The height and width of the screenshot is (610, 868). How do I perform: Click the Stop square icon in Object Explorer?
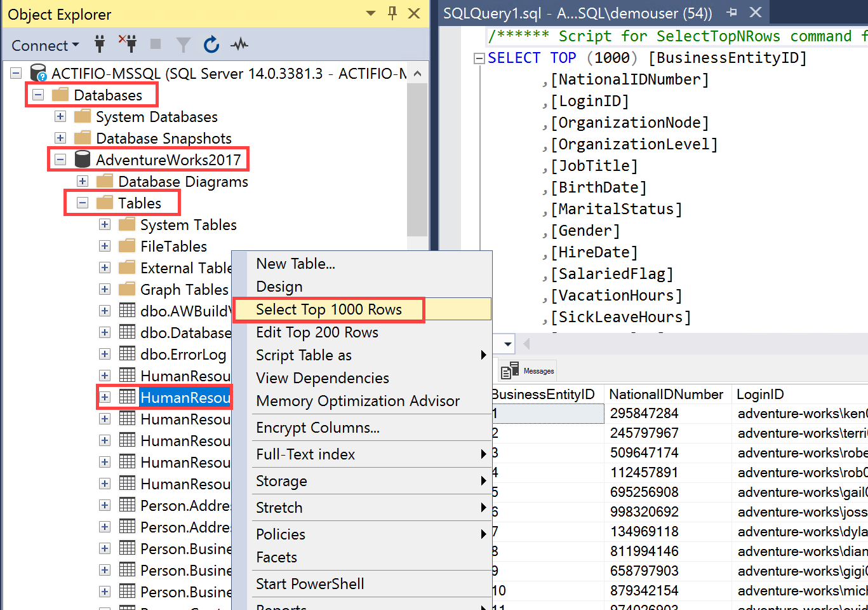(156, 44)
